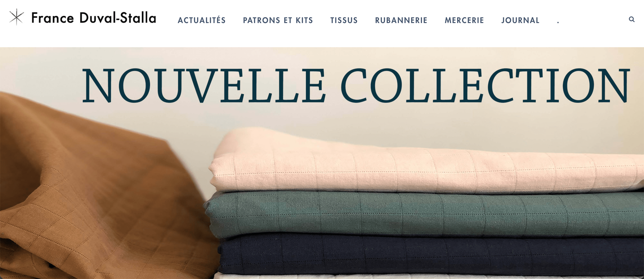Open the Mercerie category
The image size is (644, 279).
[464, 20]
